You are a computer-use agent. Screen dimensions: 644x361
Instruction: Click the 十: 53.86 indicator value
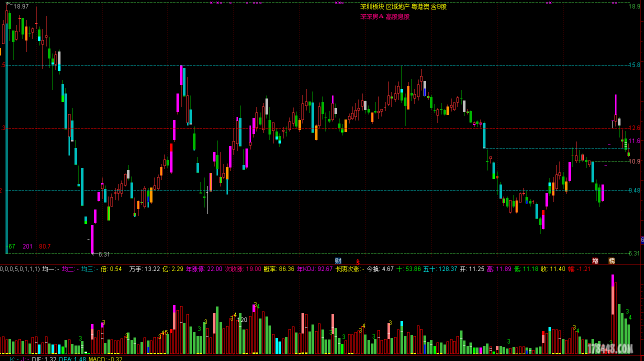click(409, 269)
